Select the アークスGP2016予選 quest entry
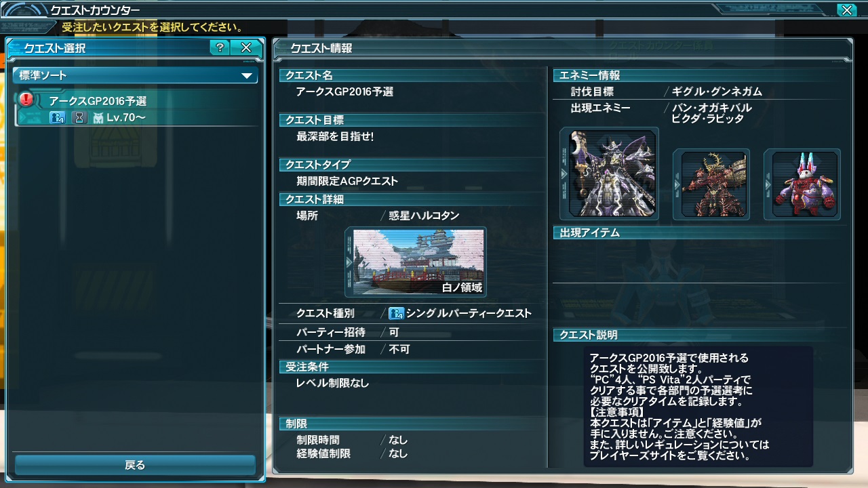Viewport: 868px width, 488px height. click(138, 108)
